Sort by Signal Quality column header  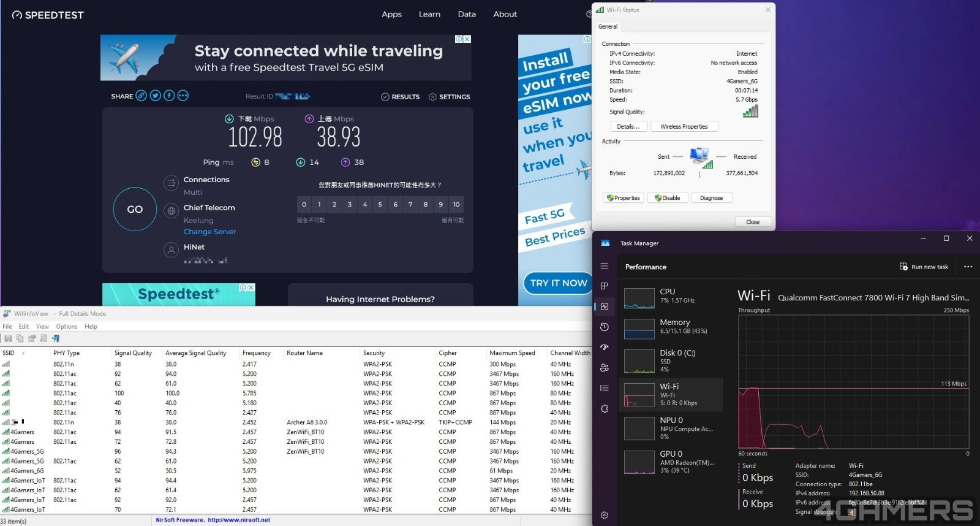click(x=137, y=353)
